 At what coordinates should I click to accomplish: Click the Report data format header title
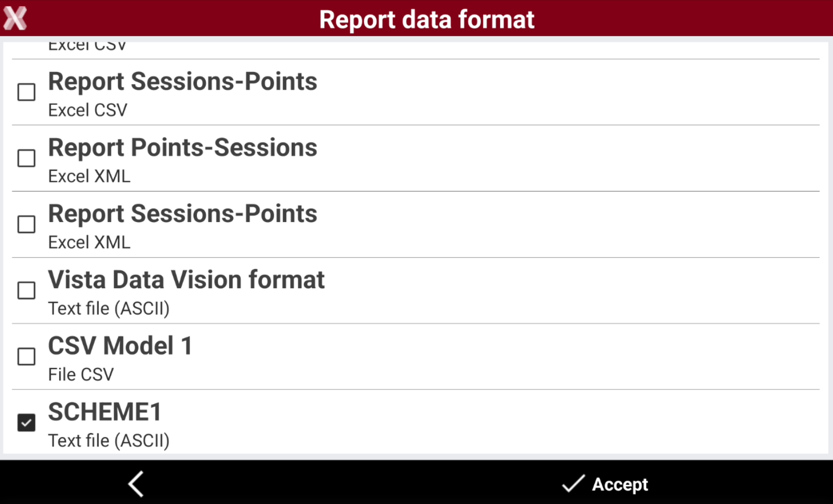[x=427, y=20]
